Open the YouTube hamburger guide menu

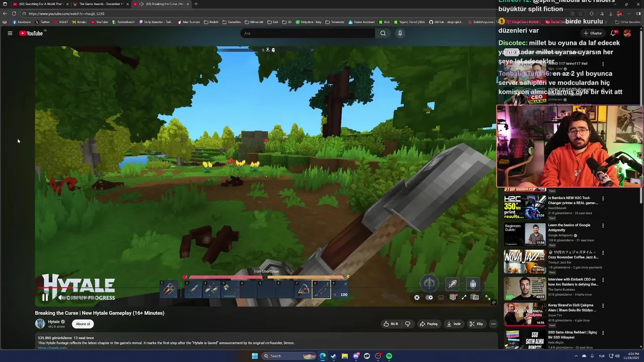point(10,33)
